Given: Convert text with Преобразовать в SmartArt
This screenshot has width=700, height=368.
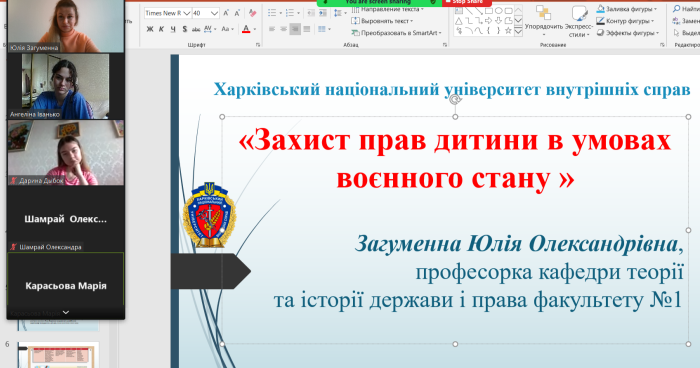Looking at the screenshot, I should coord(396,33).
